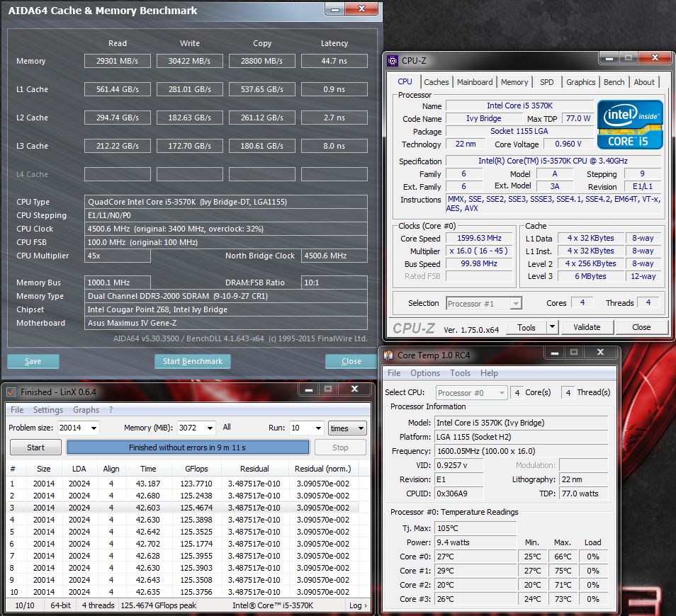Viewport: 676px width, 616px height.
Task: Select the SPD tab in CPU-Z
Action: 546,82
